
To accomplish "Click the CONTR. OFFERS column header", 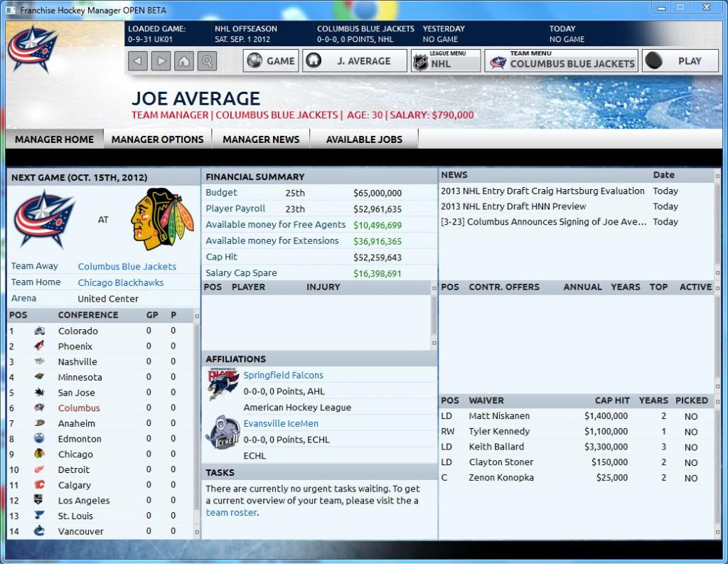I will 504,287.
